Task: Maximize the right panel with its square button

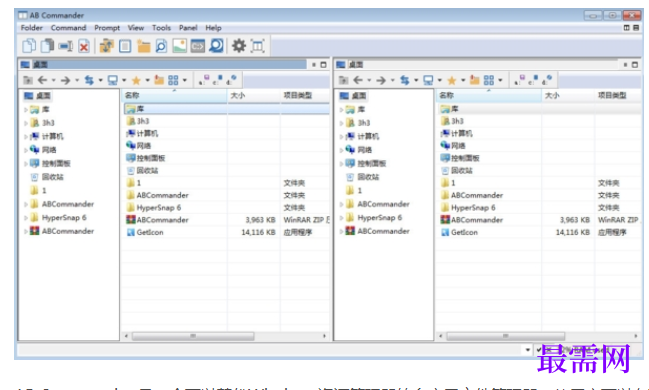Action: pyautogui.click(x=635, y=65)
